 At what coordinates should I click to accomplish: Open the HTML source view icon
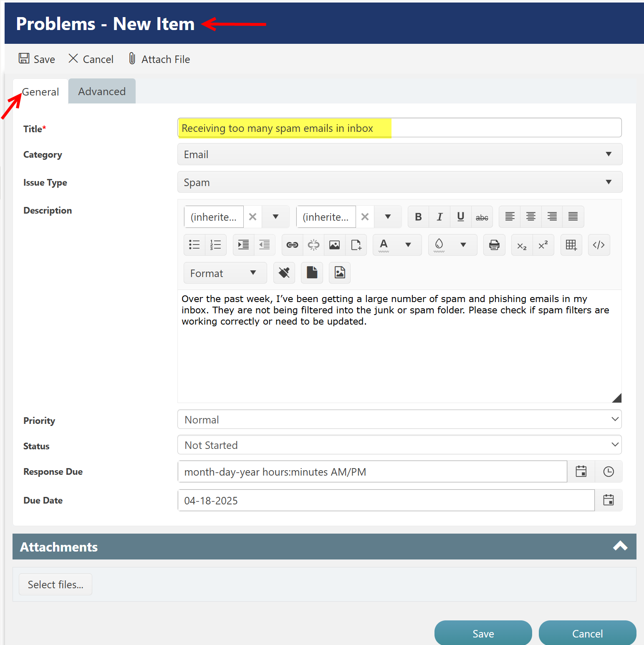point(599,245)
